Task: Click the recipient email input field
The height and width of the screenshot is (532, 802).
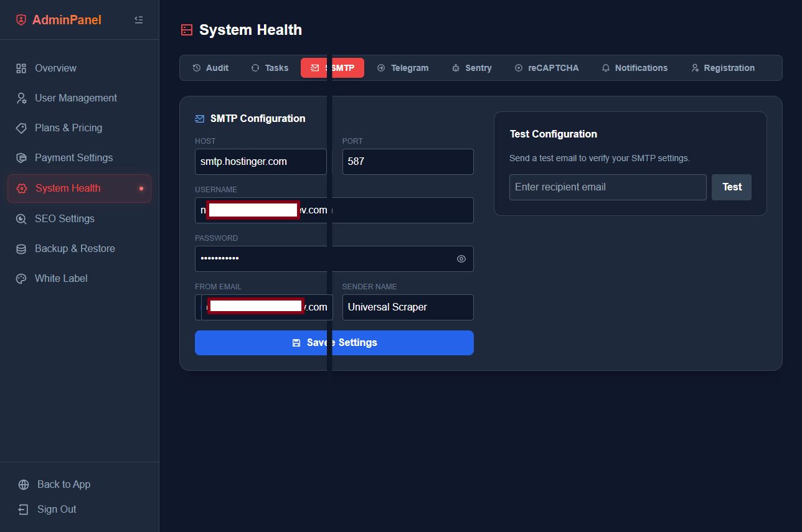Action: coord(608,187)
